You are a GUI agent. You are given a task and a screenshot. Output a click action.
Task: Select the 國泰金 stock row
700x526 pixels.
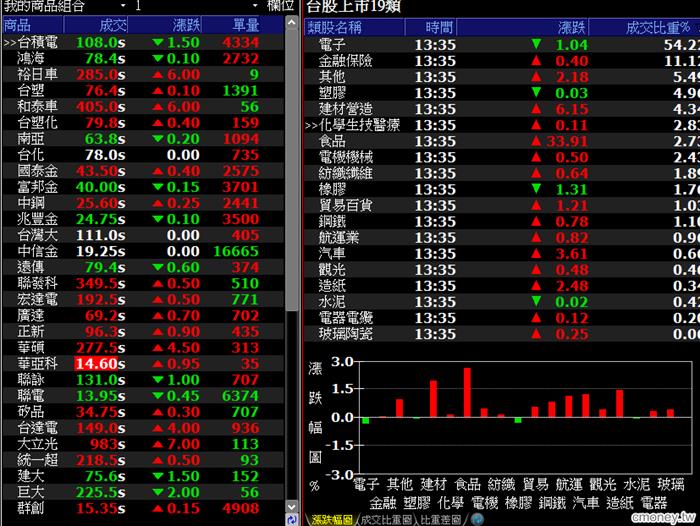[143, 171]
